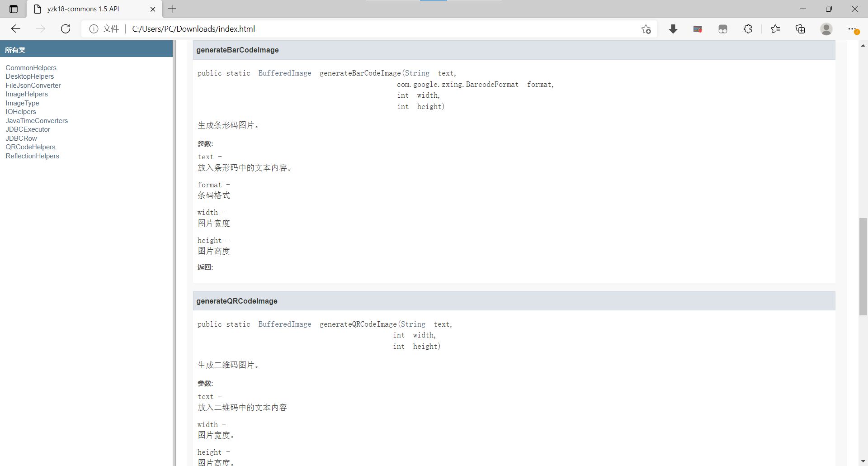Open the Downloads panel icon

point(673,29)
